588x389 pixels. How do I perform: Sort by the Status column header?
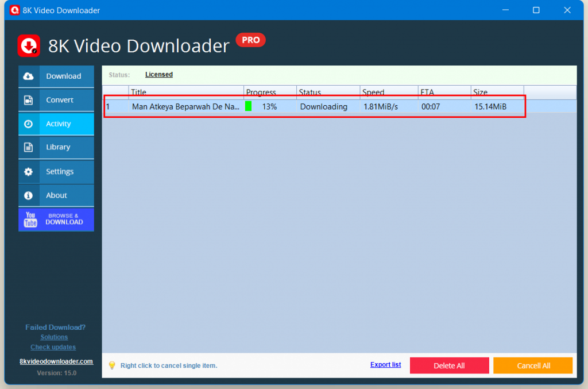(x=328, y=93)
